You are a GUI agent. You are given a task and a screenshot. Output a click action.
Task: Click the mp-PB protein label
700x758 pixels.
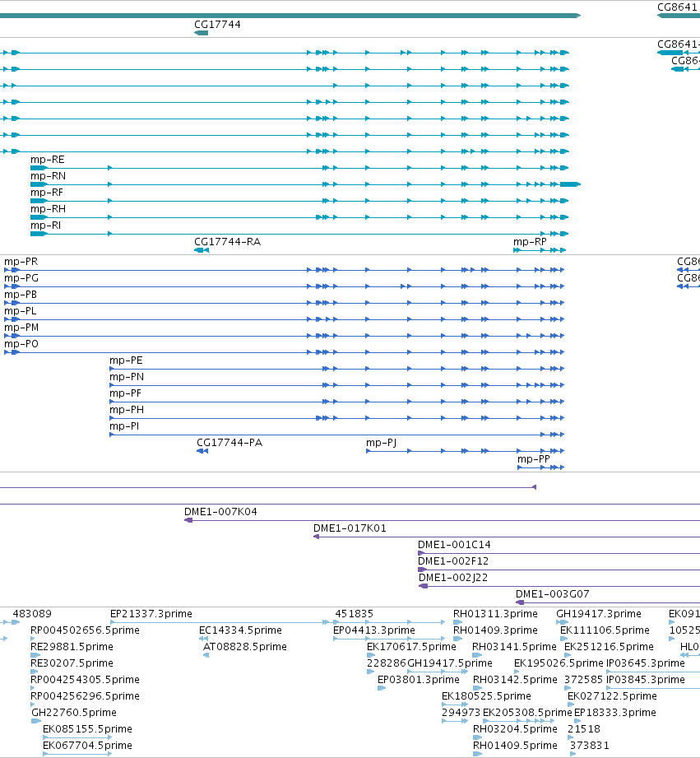[21, 295]
